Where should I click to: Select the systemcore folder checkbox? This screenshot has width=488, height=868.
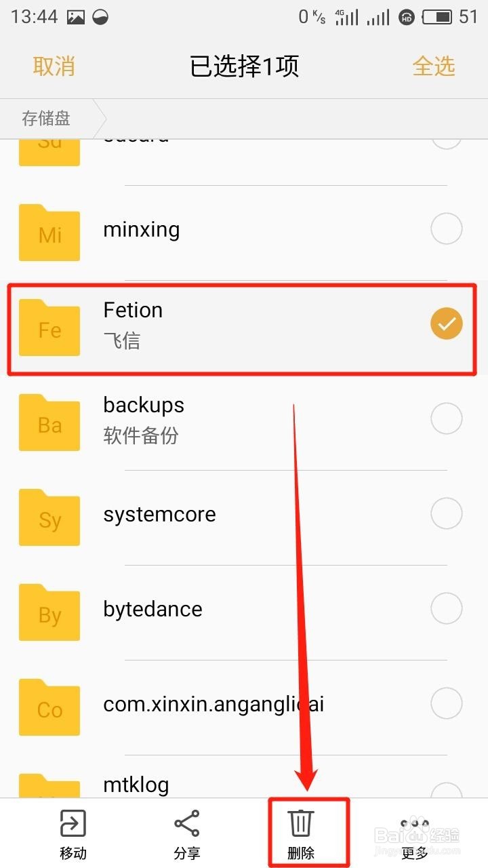pyautogui.click(x=446, y=515)
